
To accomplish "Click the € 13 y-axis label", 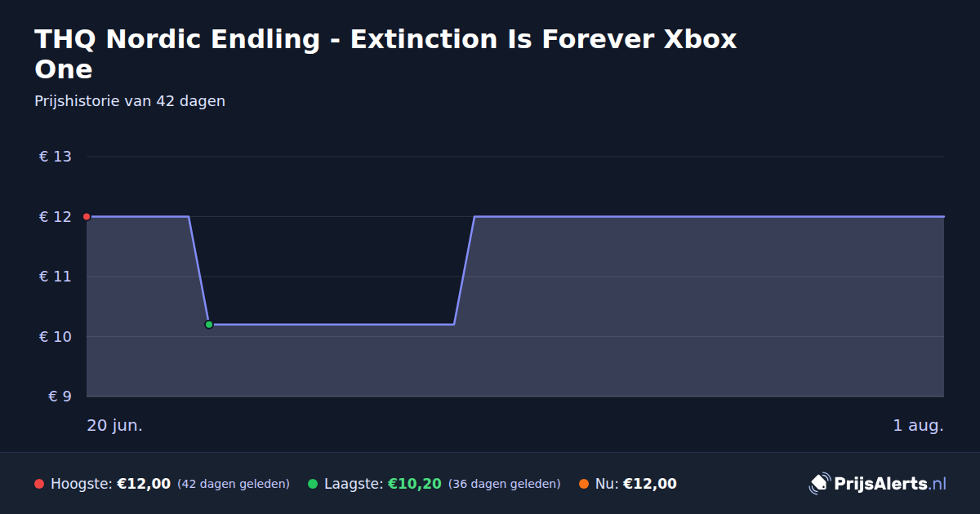I will tap(56, 157).
